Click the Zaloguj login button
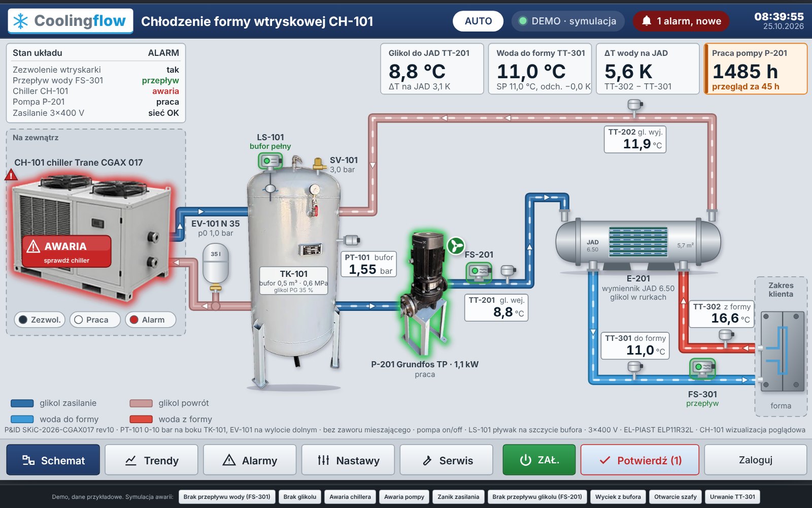Image resolution: width=812 pixels, height=508 pixels. (756, 460)
